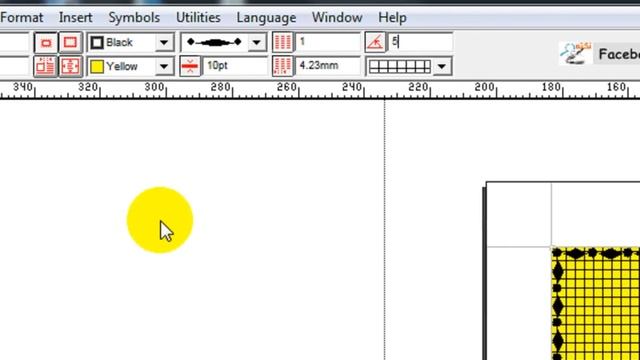Click the column gutter icon beside 4.23mm
Image resolution: width=640 pixels, height=360 pixels.
pos(282,66)
